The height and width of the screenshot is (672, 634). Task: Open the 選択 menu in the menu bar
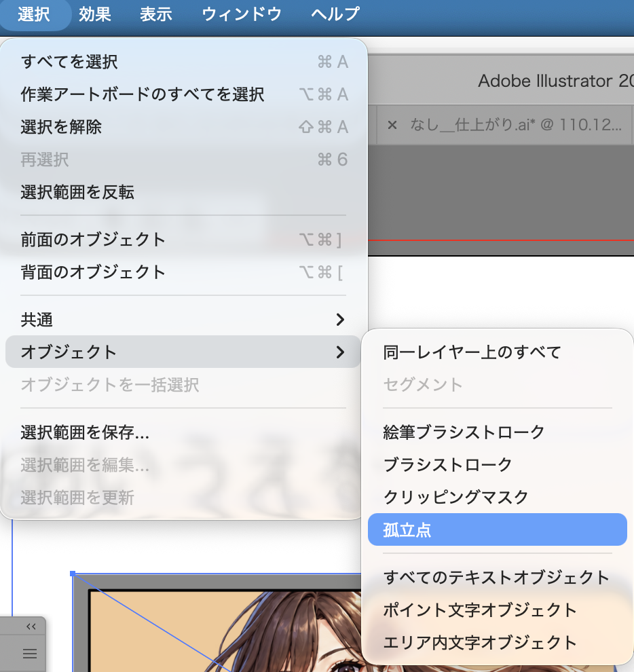point(33,14)
